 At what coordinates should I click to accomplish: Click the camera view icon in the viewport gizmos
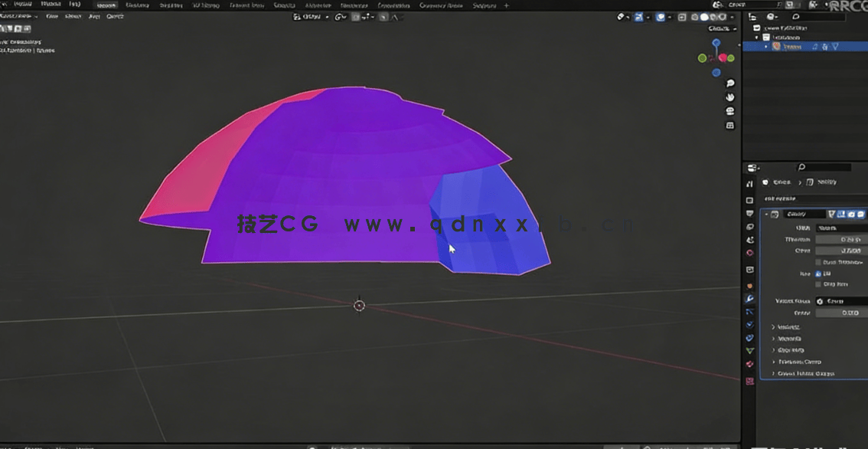(729, 110)
